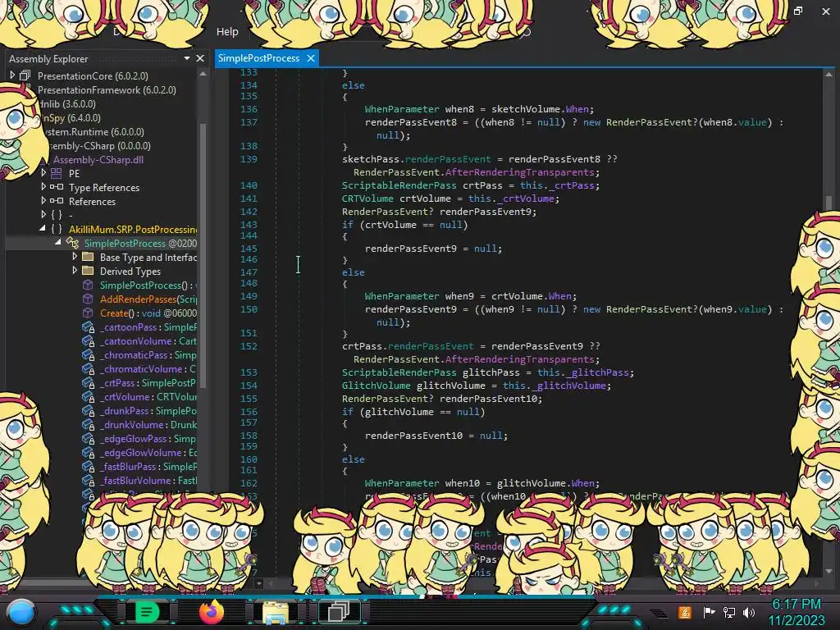Click the '-' namespace braces icon
Image resolution: width=840 pixels, height=630 pixels.
pos(57,215)
